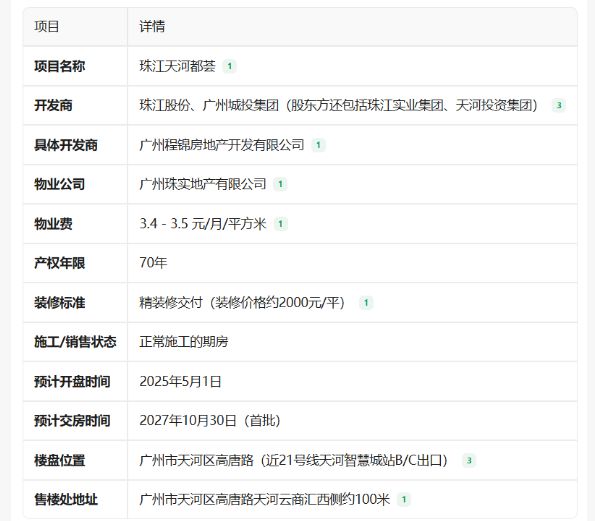
Task: Select developer text 珠江股份、广州城投集团
Action: (x=209, y=105)
